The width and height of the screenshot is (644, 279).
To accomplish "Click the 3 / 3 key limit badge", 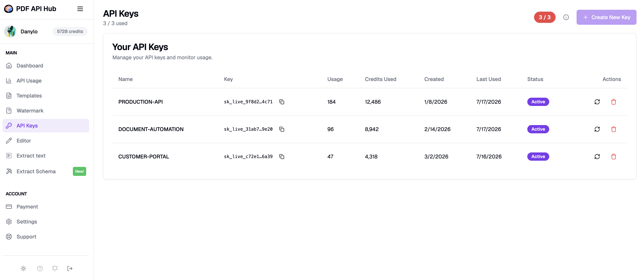I will tap(545, 17).
